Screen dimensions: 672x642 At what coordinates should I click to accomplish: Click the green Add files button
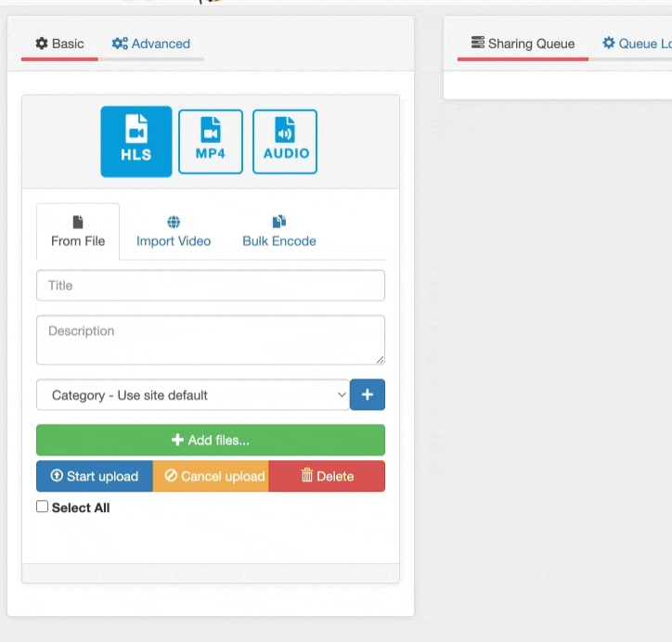pyautogui.click(x=211, y=440)
